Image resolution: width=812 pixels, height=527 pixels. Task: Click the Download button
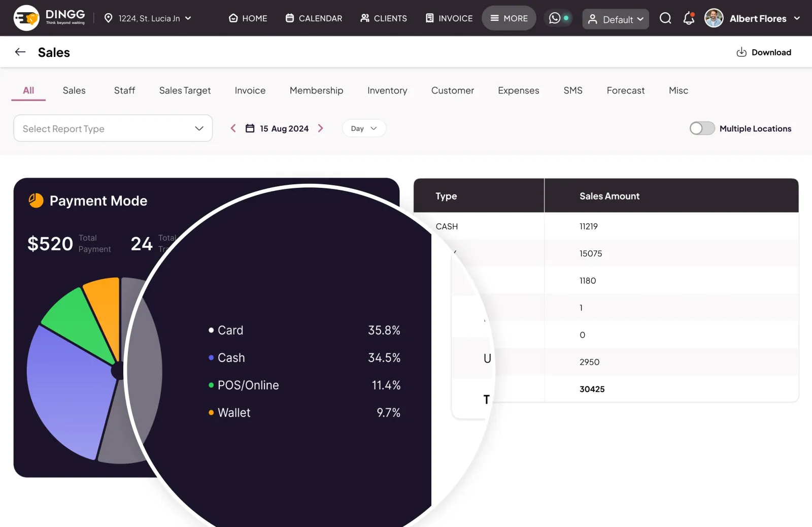click(x=764, y=52)
